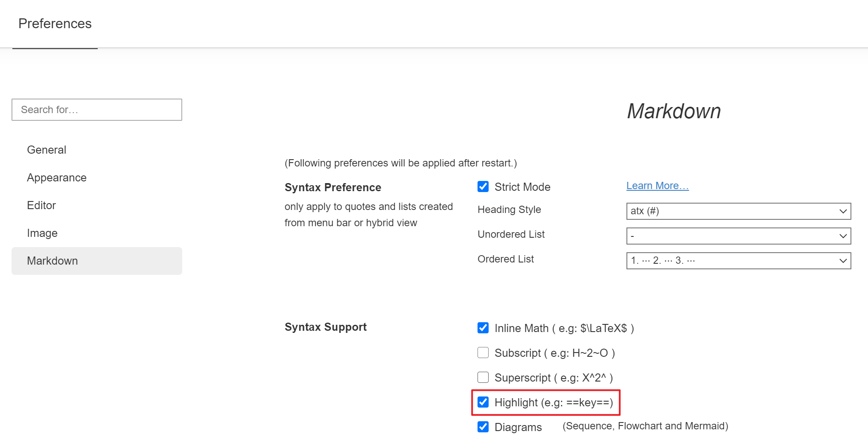Disable Inline Math syntax support
868x443 pixels.
pos(483,328)
